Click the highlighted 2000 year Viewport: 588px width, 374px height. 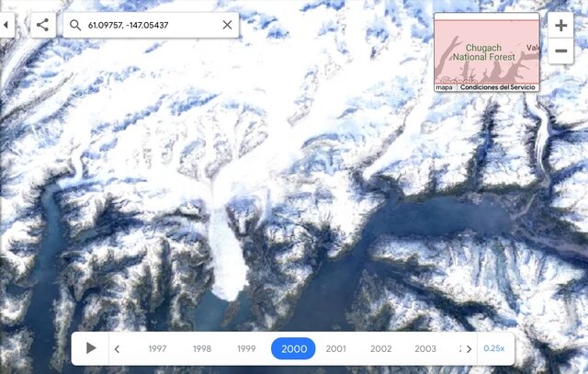tap(293, 348)
